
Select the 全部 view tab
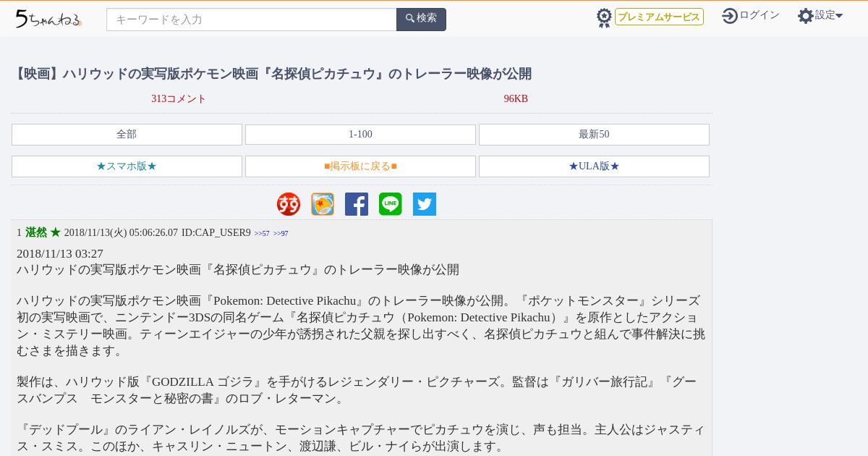pos(127,135)
